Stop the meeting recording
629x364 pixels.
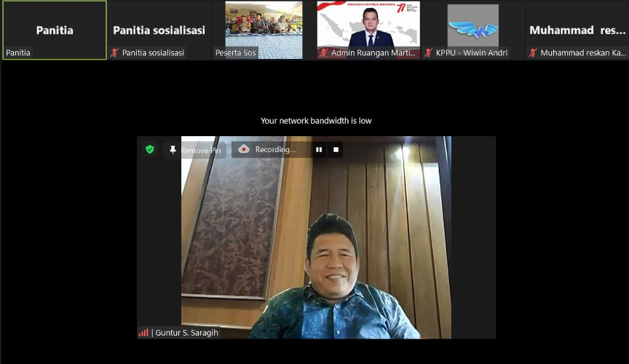[336, 149]
